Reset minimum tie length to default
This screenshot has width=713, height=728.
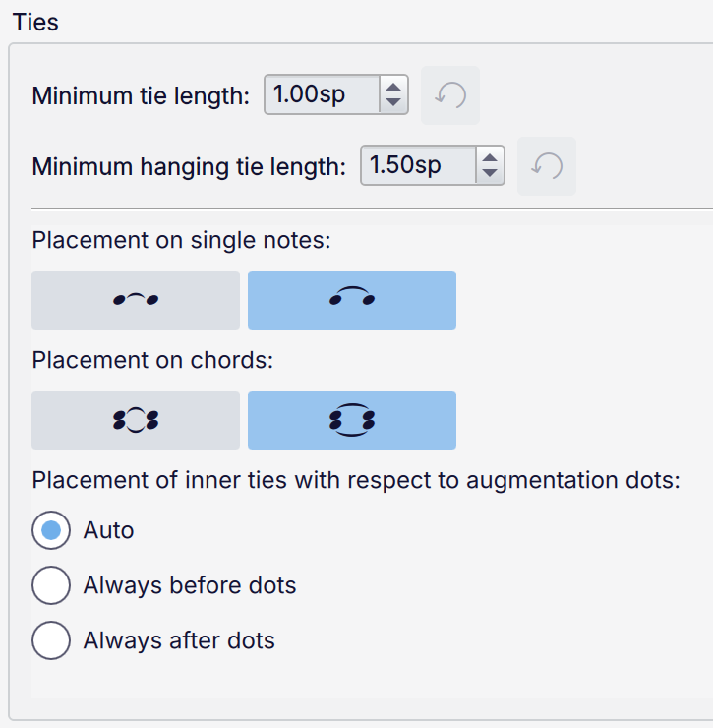pyautogui.click(x=450, y=95)
